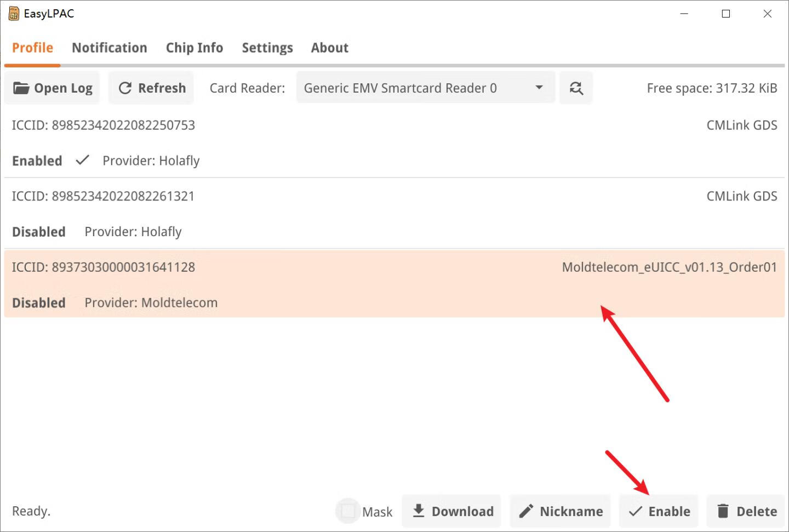Select the Profile tab
This screenshot has width=789, height=532.
click(x=32, y=48)
